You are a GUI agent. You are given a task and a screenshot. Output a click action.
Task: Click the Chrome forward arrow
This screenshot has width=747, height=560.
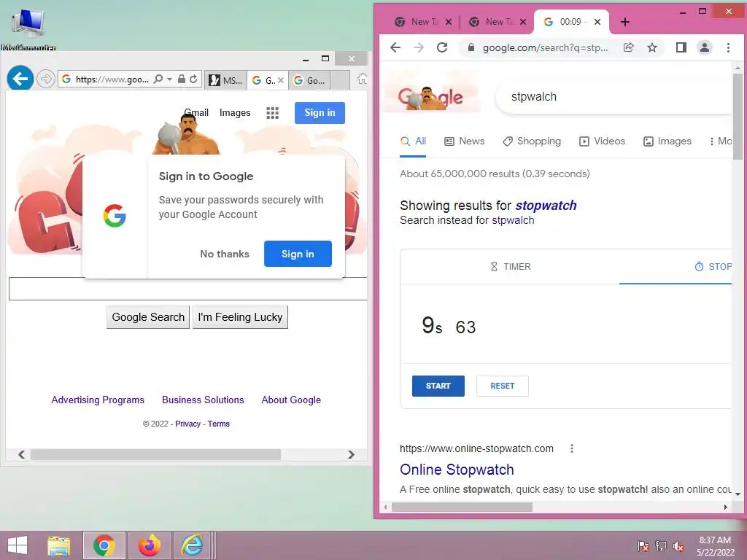[x=418, y=47]
